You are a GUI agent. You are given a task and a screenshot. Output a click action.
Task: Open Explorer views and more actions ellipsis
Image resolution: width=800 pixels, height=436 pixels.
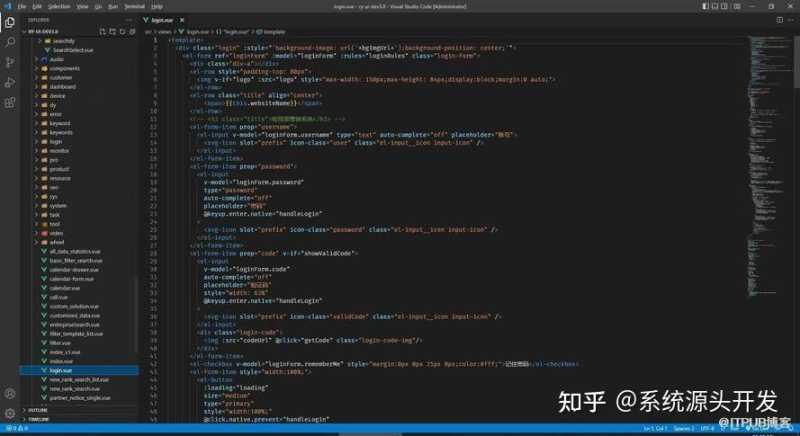(128, 20)
